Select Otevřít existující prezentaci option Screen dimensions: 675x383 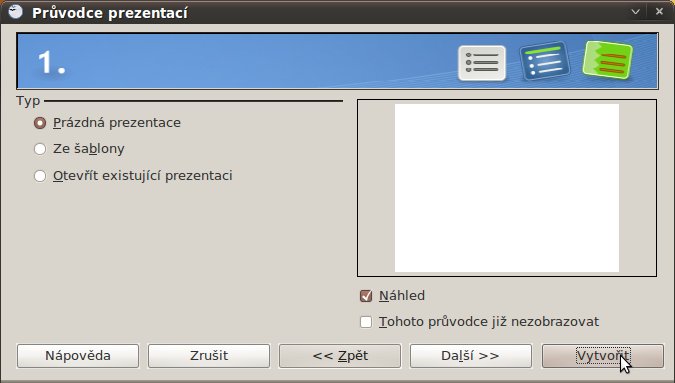(40, 176)
